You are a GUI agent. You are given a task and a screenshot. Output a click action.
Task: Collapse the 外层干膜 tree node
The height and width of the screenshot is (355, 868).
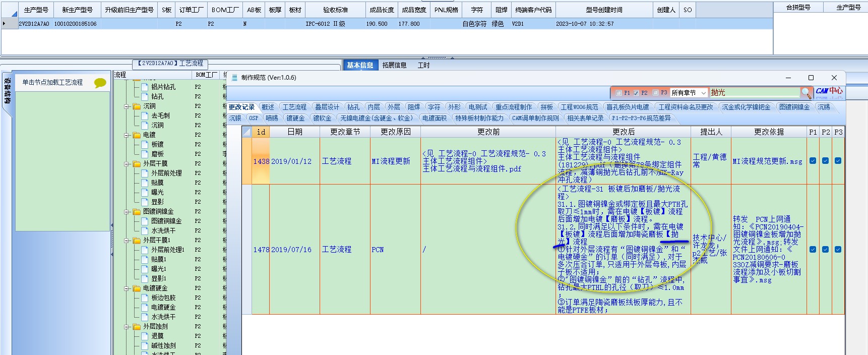click(x=127, y=164)
